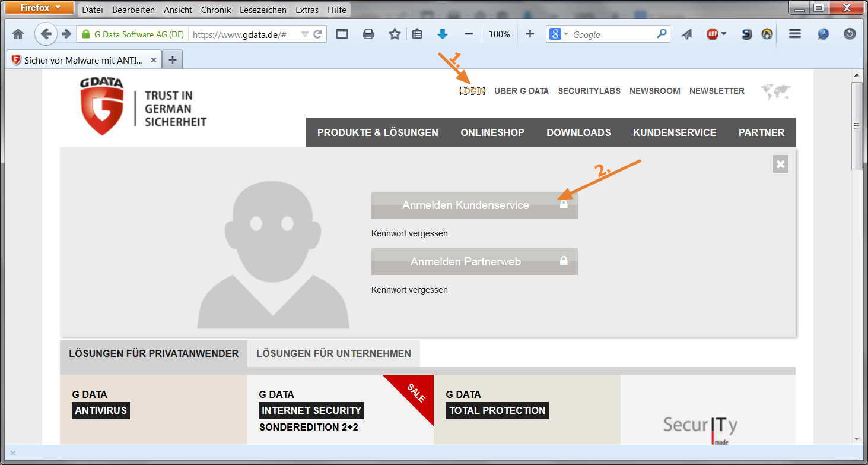Image resolution: width=868 pixels, height=465 pixels.
Task: Open KUNDENSERVICE navigation item
Action: click(x=675, y=132)
